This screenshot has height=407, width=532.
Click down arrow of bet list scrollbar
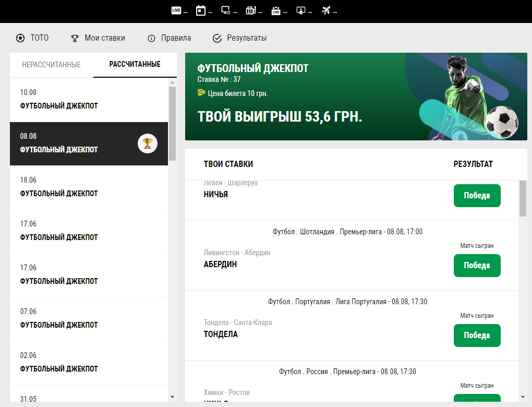click(x=172, y=397)
